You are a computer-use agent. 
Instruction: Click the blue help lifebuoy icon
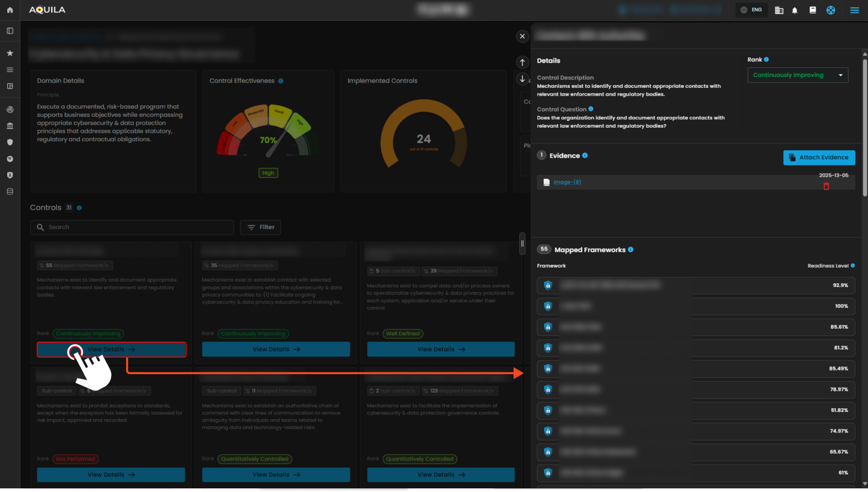pyautogui.click(x=831, y=10)
